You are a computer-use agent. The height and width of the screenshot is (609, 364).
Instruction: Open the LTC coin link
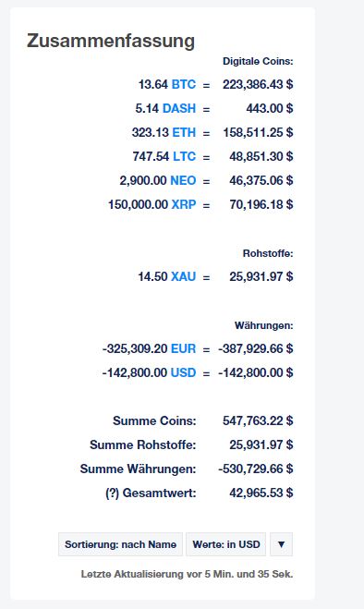[x=185, y=156]
